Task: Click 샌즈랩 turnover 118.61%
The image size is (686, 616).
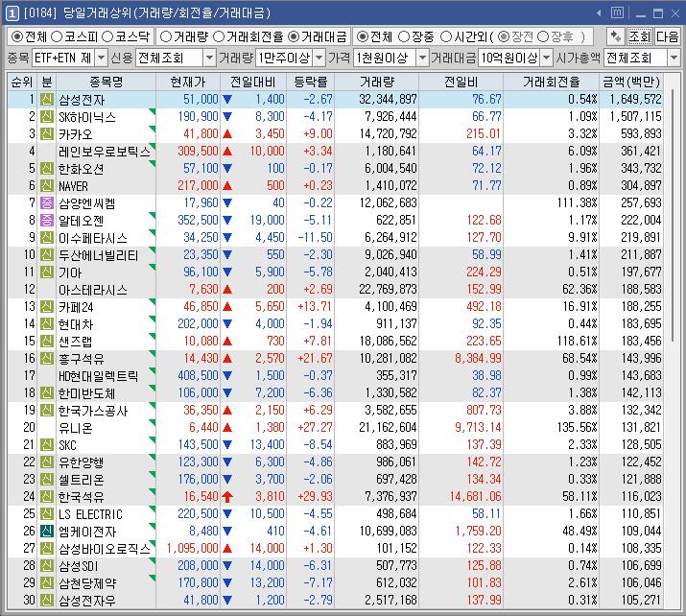Action: tap(577, 342)
